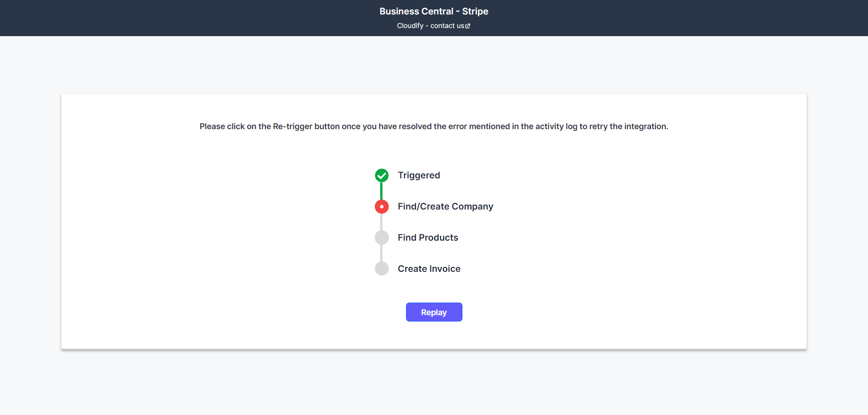Viewport: 868px width, 415px height.
Task: Select the Find/Create Company step label
Action: click(445, 206)
